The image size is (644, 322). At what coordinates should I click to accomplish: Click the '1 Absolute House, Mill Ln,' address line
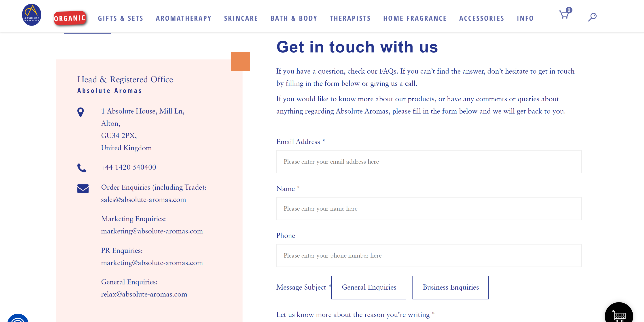(x=143, y=111)
